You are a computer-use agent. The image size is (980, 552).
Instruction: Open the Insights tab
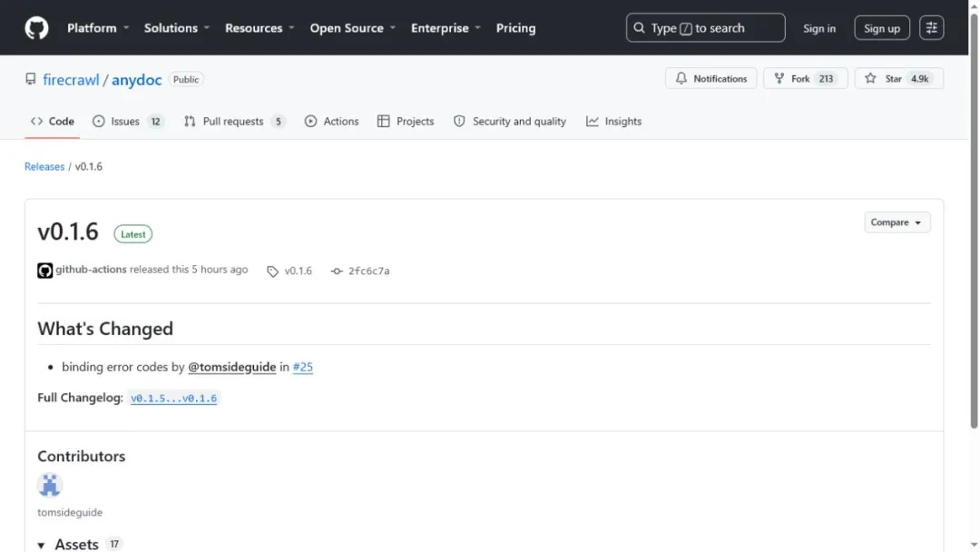613,122
